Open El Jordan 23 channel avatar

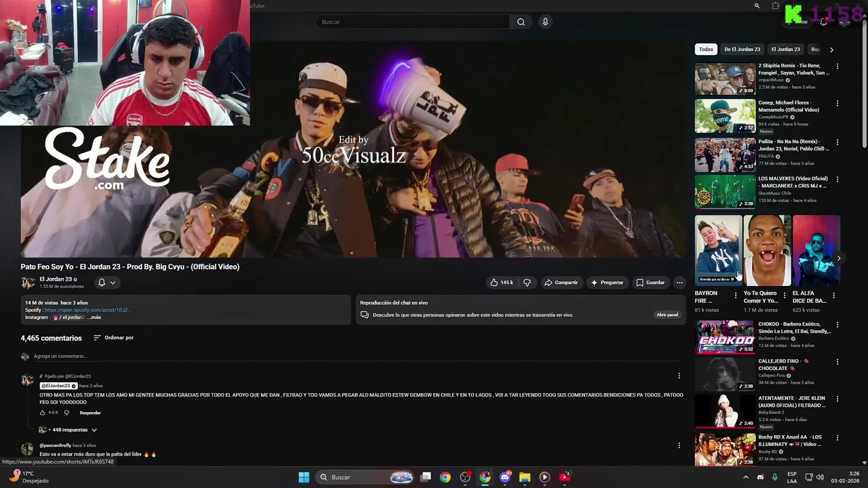click(28, 282)
